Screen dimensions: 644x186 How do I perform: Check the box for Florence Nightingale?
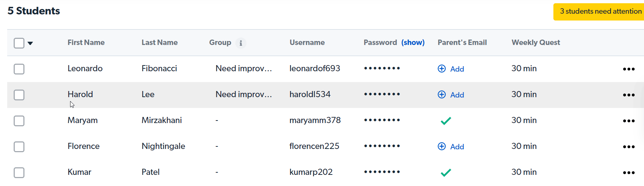coord(19,147)
